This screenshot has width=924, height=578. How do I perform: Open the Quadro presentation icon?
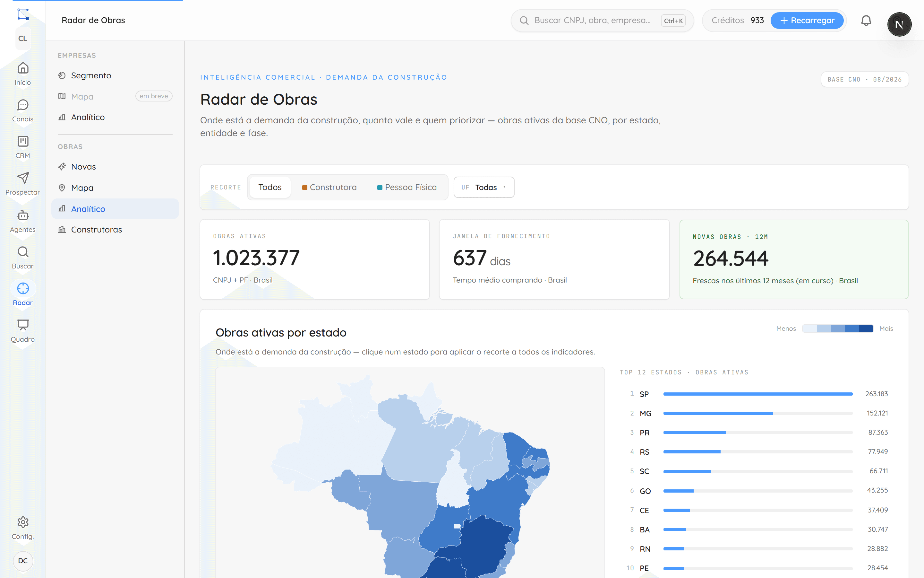23,325
